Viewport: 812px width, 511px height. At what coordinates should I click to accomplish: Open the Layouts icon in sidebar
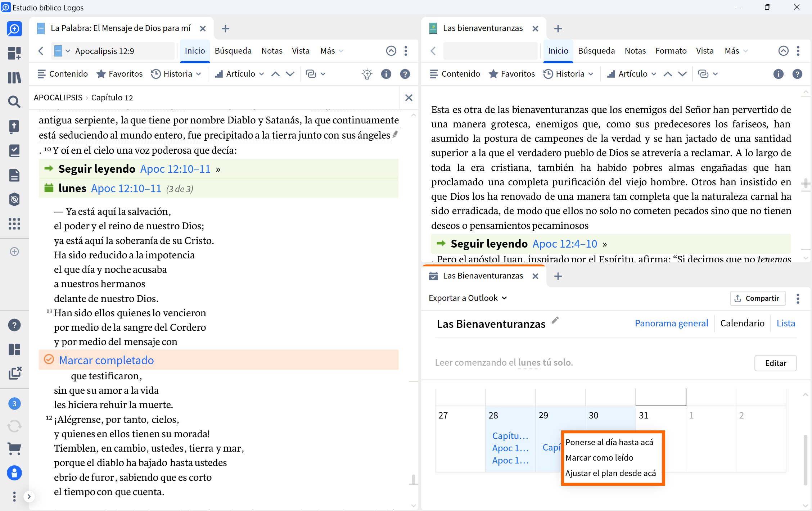(14, 349)
